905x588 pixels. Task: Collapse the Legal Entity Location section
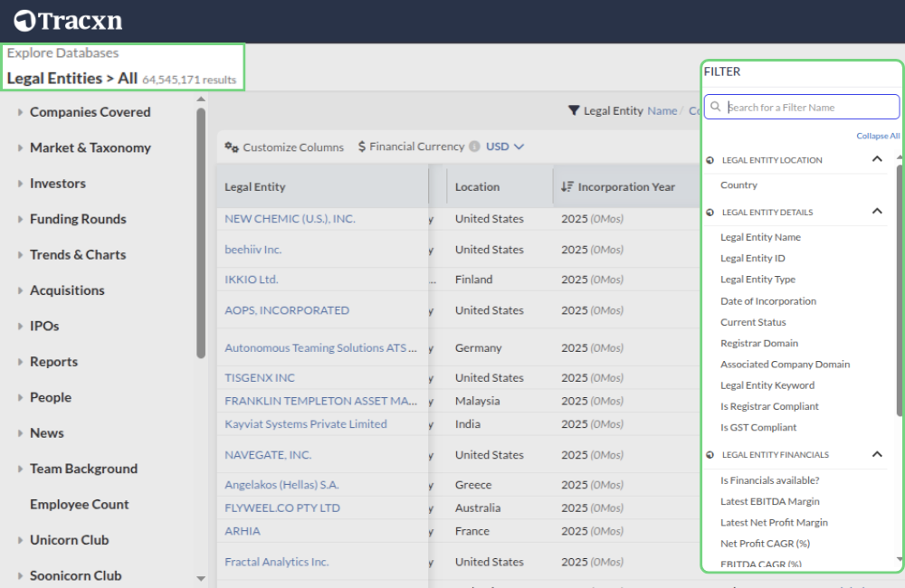tap(876, 160)
